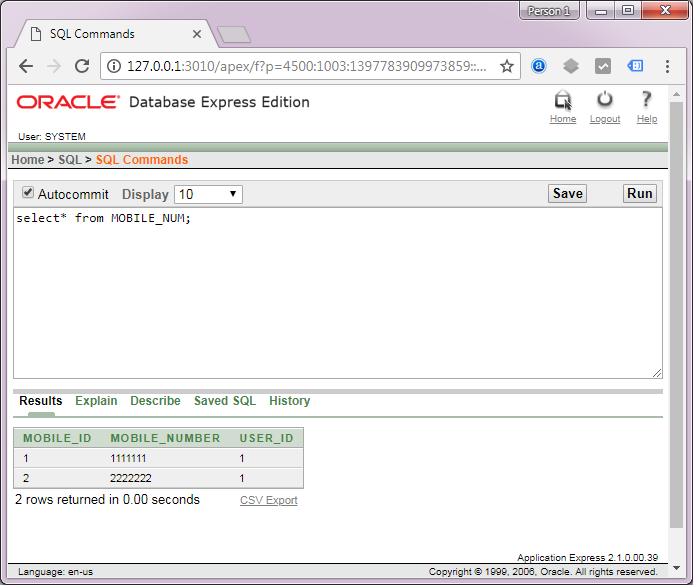
Task: Click the cell with value 1111111
Action: [x=128, y=458]
